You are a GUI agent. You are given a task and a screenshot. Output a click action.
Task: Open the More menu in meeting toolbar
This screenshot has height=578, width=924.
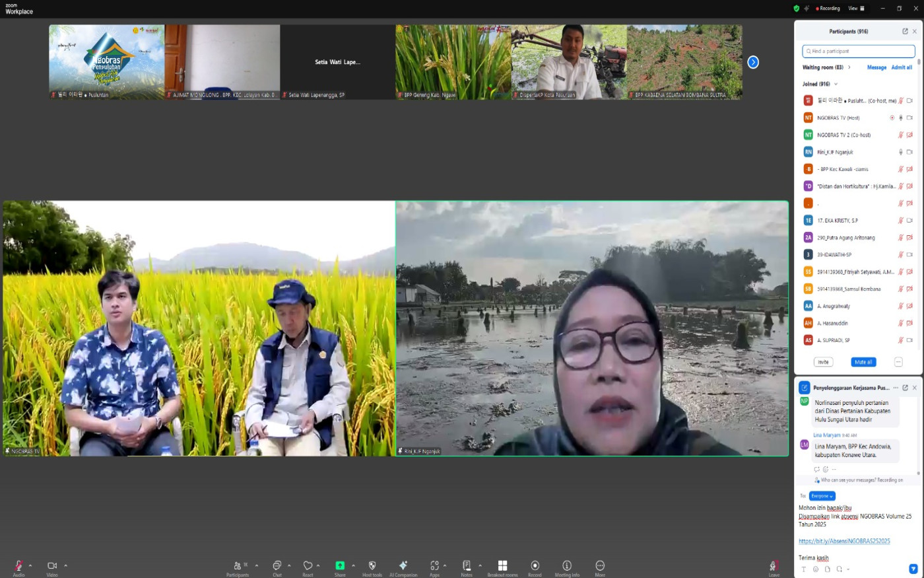point(600,566)
